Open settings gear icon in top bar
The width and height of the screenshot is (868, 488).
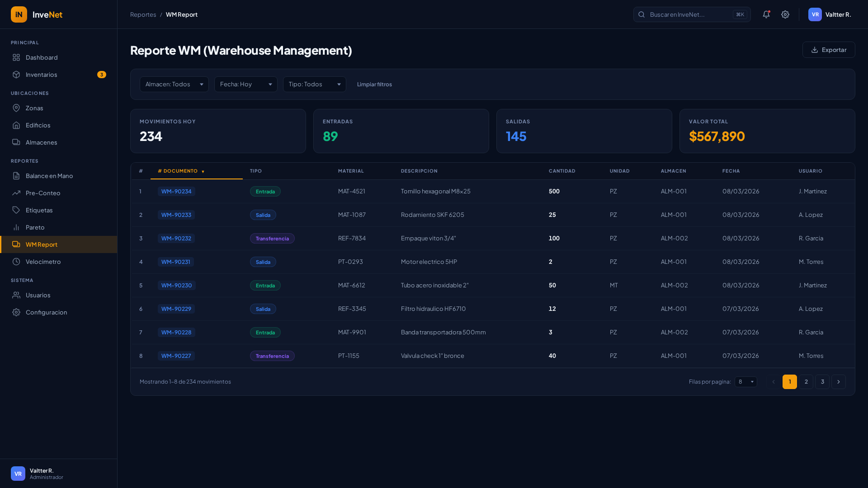point(785,14)
